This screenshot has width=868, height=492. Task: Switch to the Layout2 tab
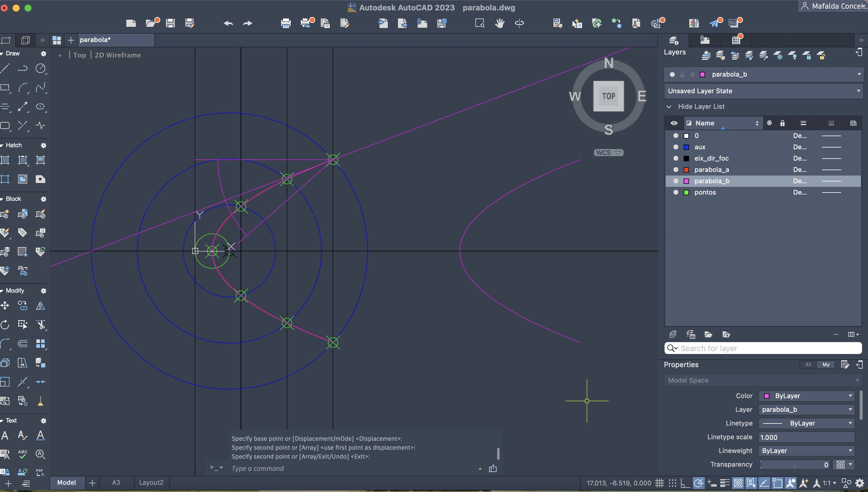click(x=151, y=482)
